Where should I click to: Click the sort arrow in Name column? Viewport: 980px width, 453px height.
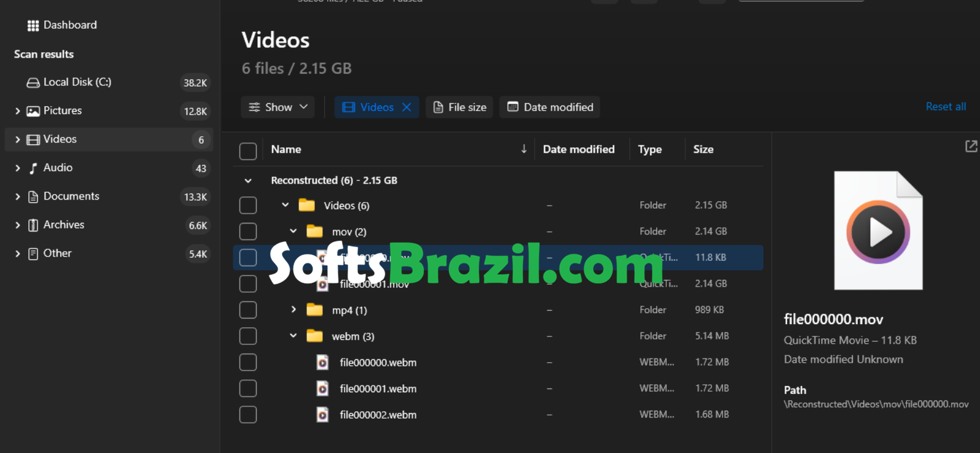point(524,149)
